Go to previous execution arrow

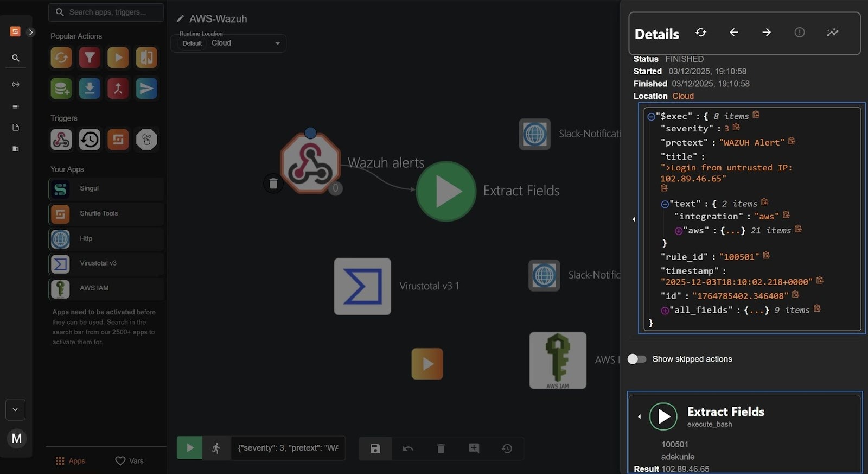point(733,33)
